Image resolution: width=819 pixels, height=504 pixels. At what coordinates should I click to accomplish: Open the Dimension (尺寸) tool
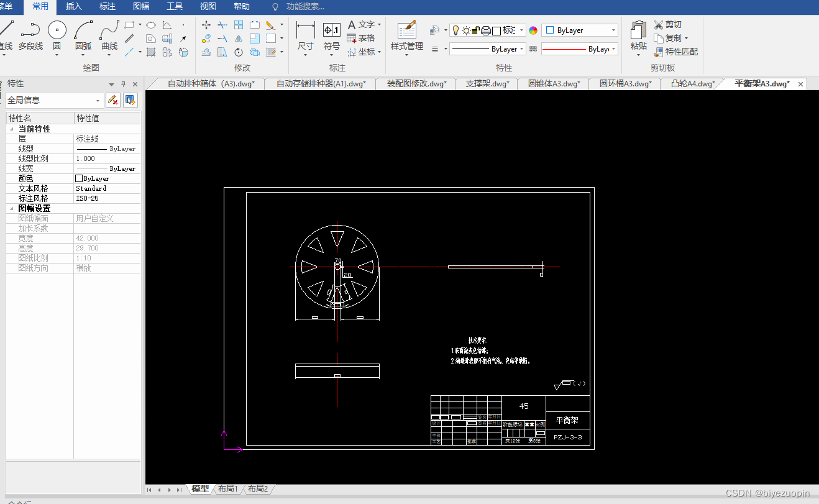[305, 35]
